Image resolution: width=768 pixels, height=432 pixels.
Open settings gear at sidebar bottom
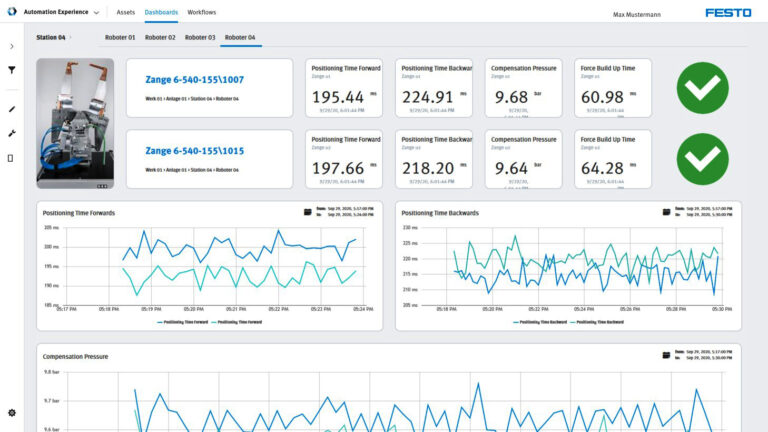[12, 412]
